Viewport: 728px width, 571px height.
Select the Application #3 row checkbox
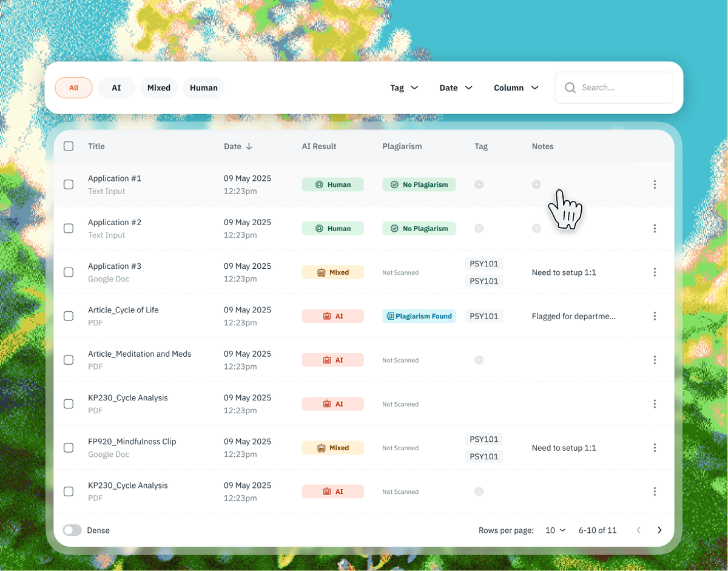coord(69,272)
